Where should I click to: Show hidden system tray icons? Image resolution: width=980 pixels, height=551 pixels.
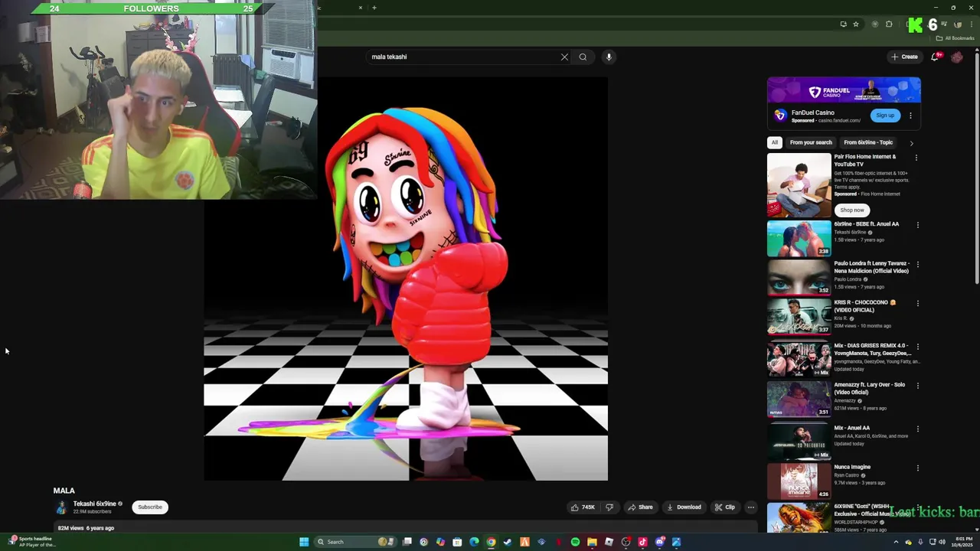click(x=896, y=542)
